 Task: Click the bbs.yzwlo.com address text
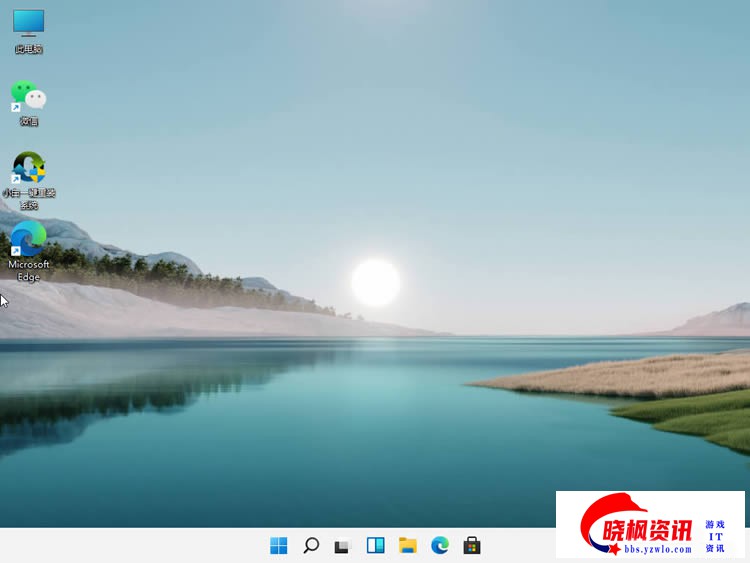(651, 548)
